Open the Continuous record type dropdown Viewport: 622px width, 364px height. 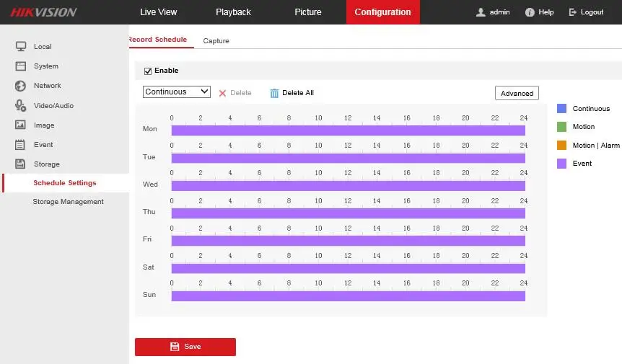[177, 92]
